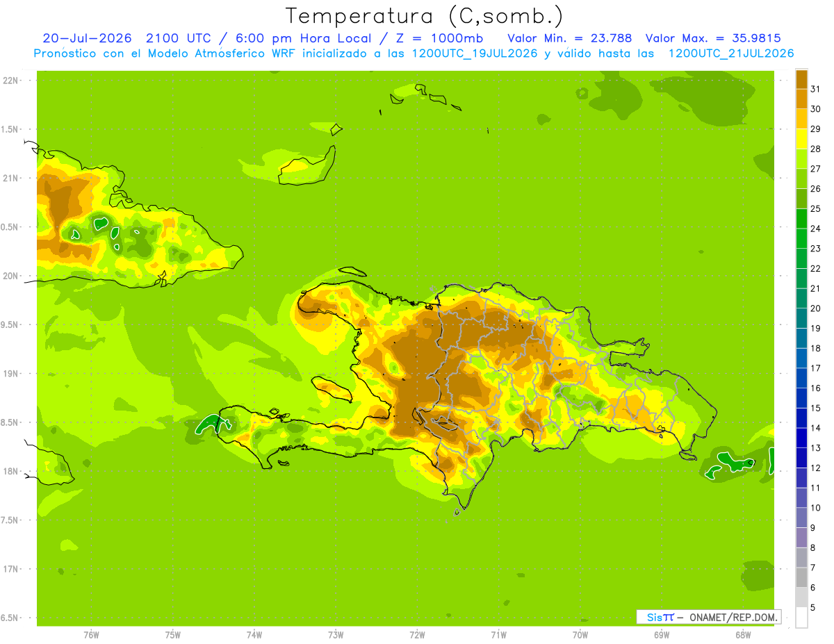Screen dimensions: 834x644
Task: Click legend value '28'
Action: pyautogui.click(x=815, y=149)
